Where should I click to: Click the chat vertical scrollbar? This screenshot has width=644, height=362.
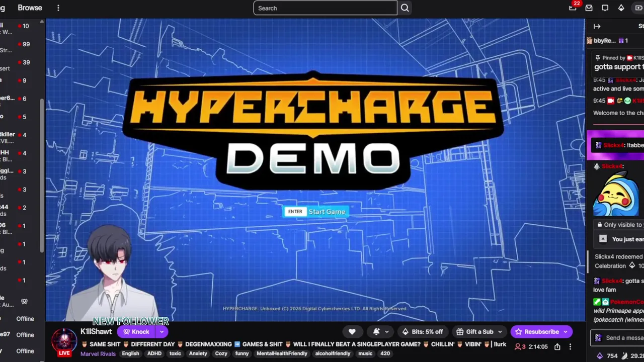[588, 261]
